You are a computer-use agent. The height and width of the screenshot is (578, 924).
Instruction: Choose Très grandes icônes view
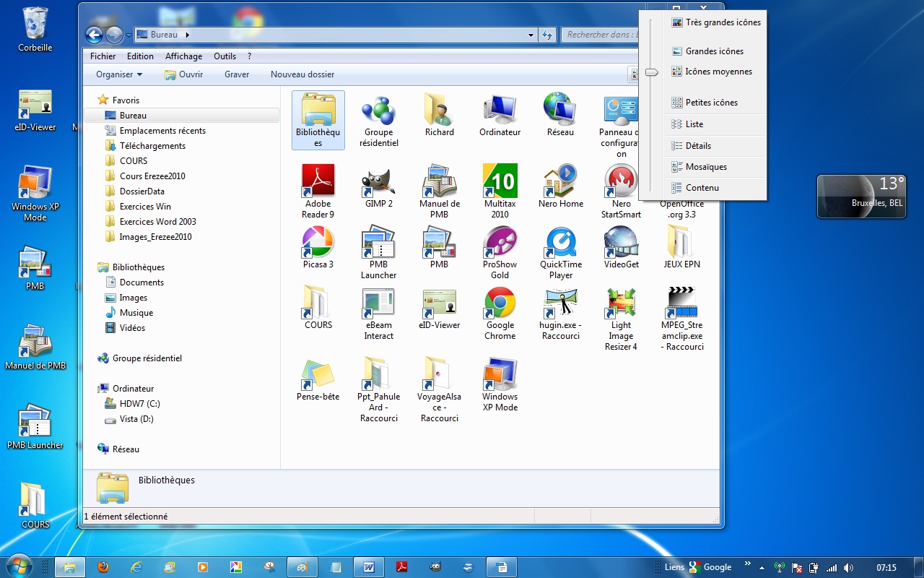click(715, 22)
